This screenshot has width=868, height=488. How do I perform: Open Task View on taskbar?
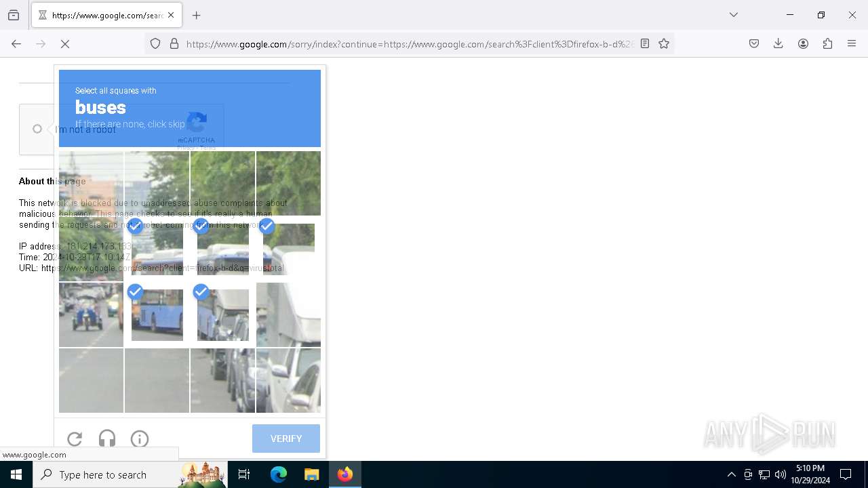click(x=244, y=474)
